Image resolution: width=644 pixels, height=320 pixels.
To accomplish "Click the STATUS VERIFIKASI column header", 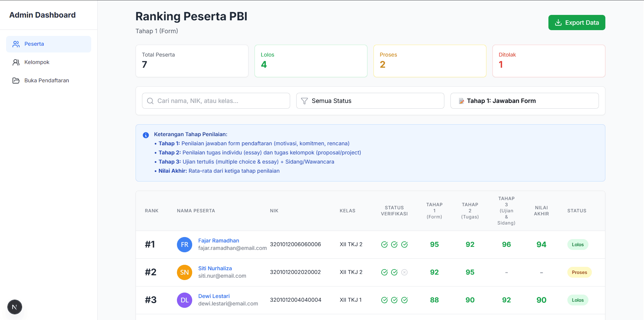I will point(394,211).
